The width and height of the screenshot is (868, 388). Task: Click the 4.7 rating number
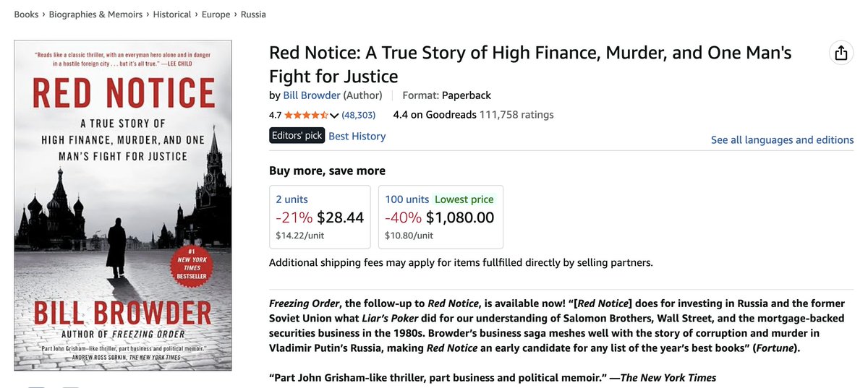point(276,115)
